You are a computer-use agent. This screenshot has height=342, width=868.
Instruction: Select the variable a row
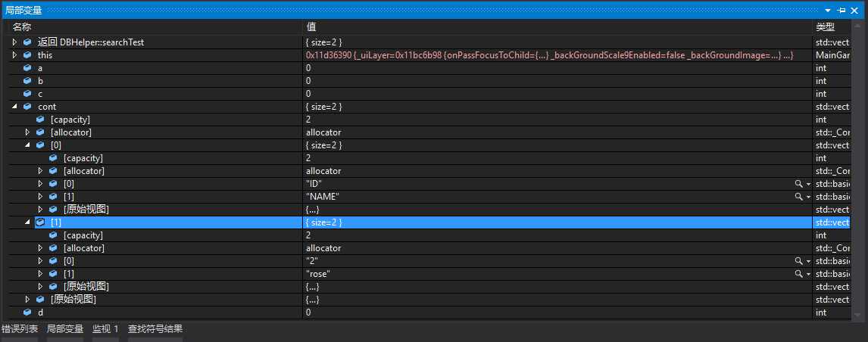[x=429, y=67]
